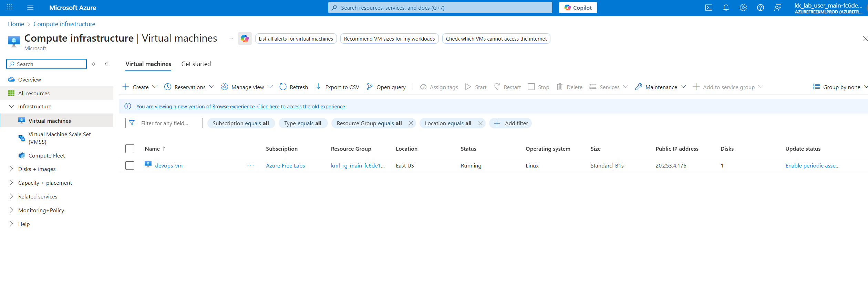Image resolution: width=868 pixels, height=281 pixels.
Task: Open the help question mark menu
Action: tap(761, 8)
